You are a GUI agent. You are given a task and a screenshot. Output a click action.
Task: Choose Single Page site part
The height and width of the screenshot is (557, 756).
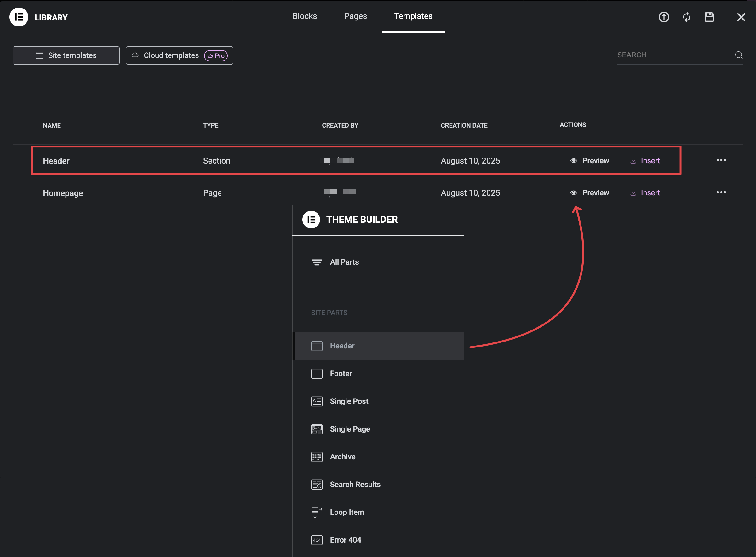pyautogui.click(x=350, y=429)
